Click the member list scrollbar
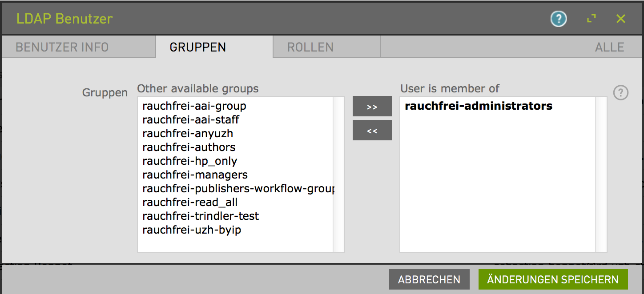644x294 pixels. tap(601, 174)
